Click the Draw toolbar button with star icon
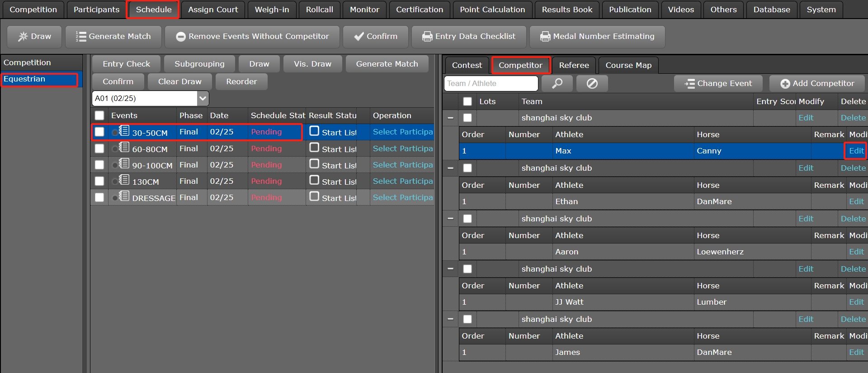 34,37
